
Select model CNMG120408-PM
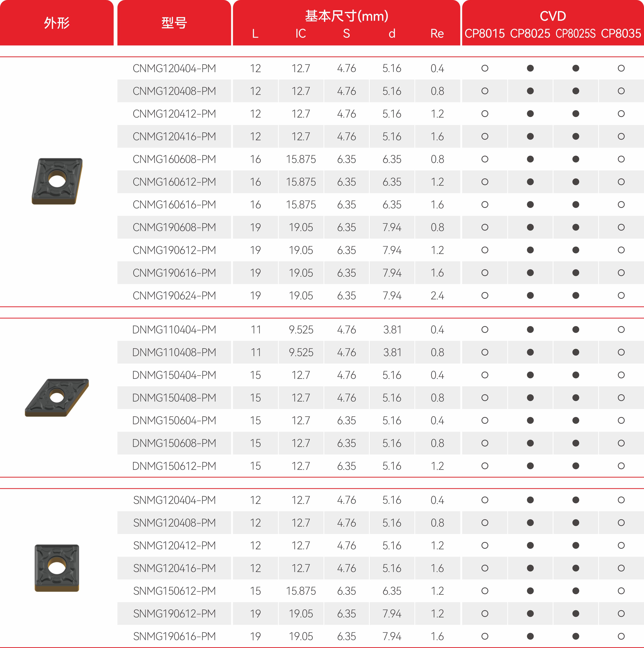point(174,91)
